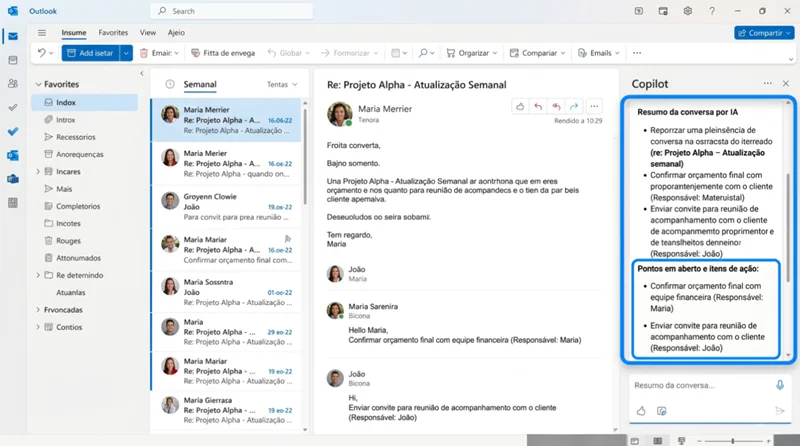Open the Compariar dropdown
The width and height of the screenshot is (800, 446).
click(x=537, y=53)
